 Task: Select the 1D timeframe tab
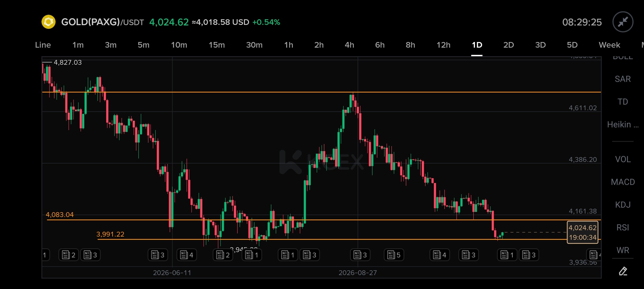pos(477,45)
